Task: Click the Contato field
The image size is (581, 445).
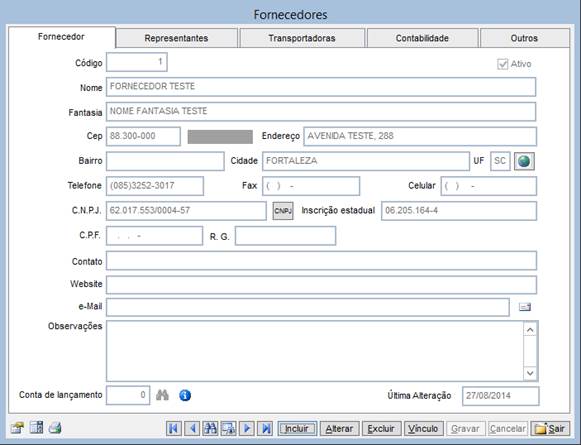Action: click(x=321, y=260)
